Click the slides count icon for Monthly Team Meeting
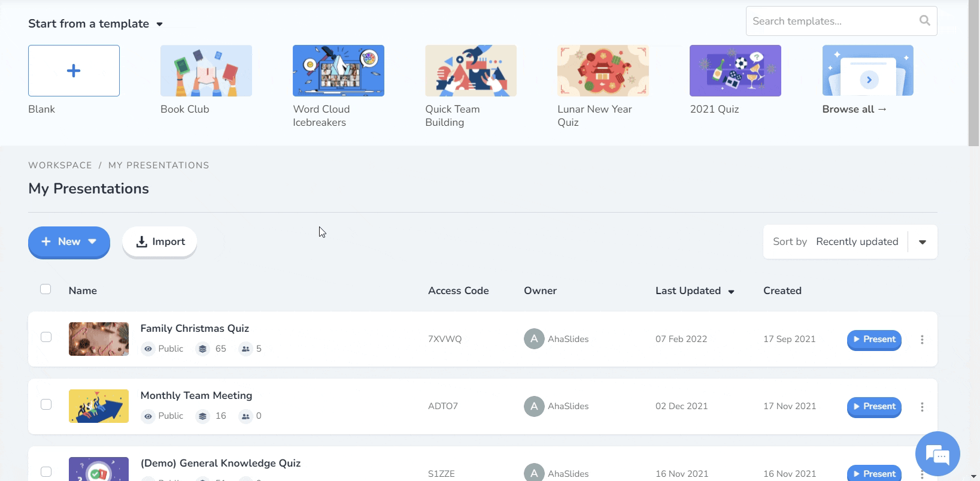Screen dimensions: 980x481 pos(203,416)
